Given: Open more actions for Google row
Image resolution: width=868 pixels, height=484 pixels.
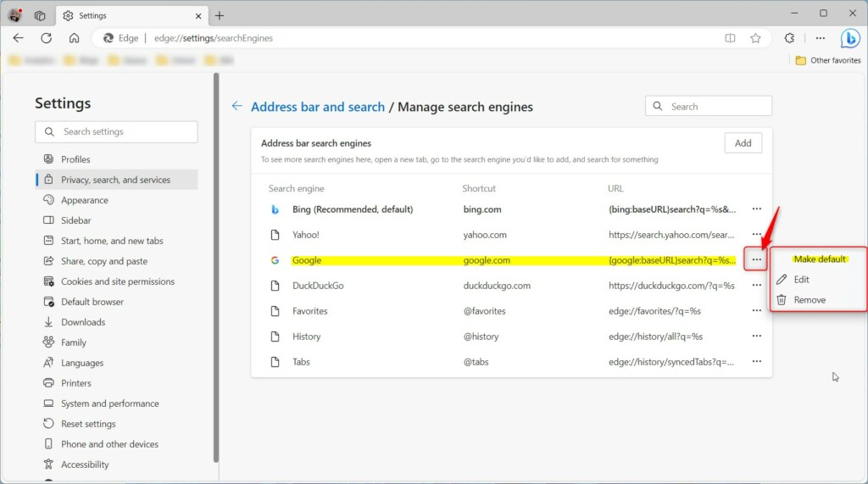Looking at the screenshot, I should 756,259.
